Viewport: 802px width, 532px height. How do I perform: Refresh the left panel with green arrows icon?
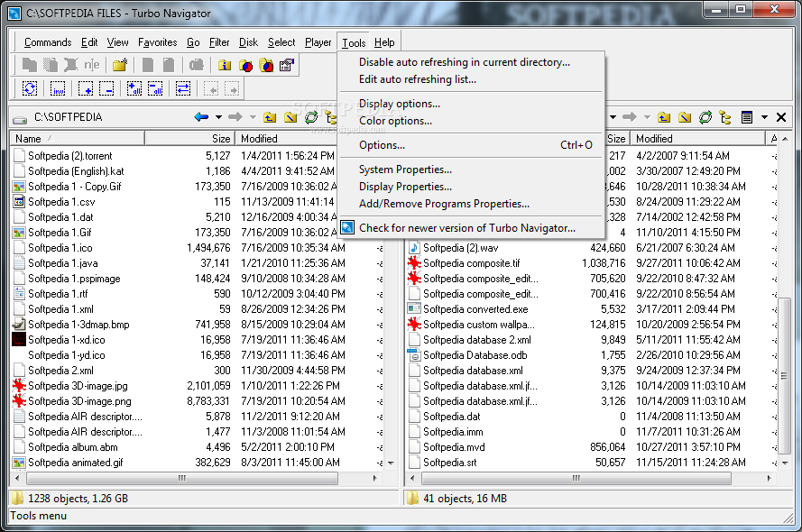(x=311, y=117)
